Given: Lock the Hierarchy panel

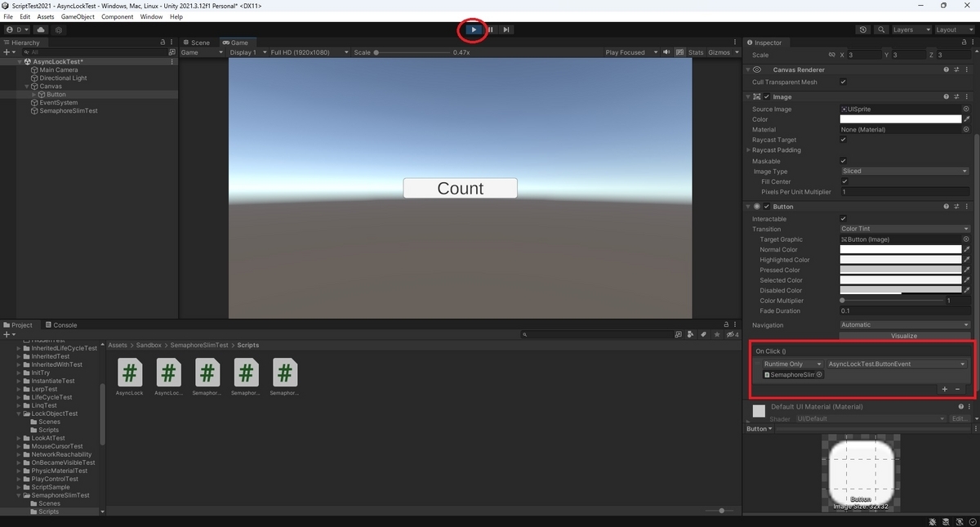Looking at the screenshot, I should point(163,42).
